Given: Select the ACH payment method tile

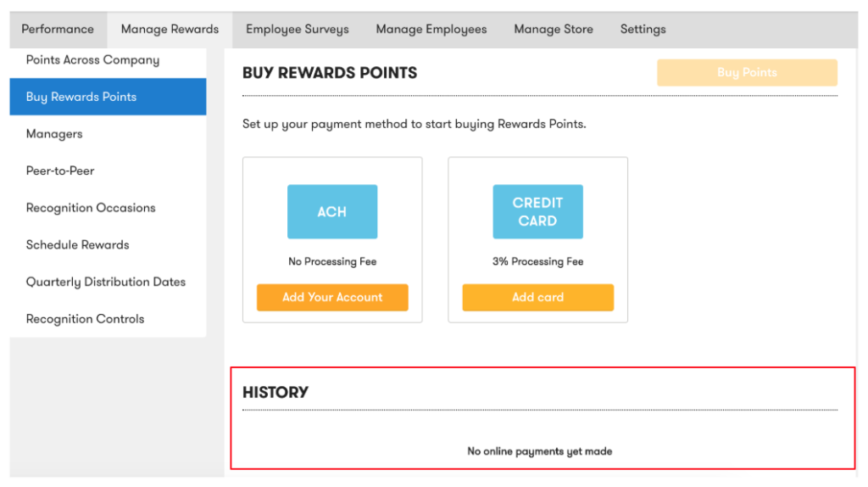Looking at the screenshot, I should 332,211.
